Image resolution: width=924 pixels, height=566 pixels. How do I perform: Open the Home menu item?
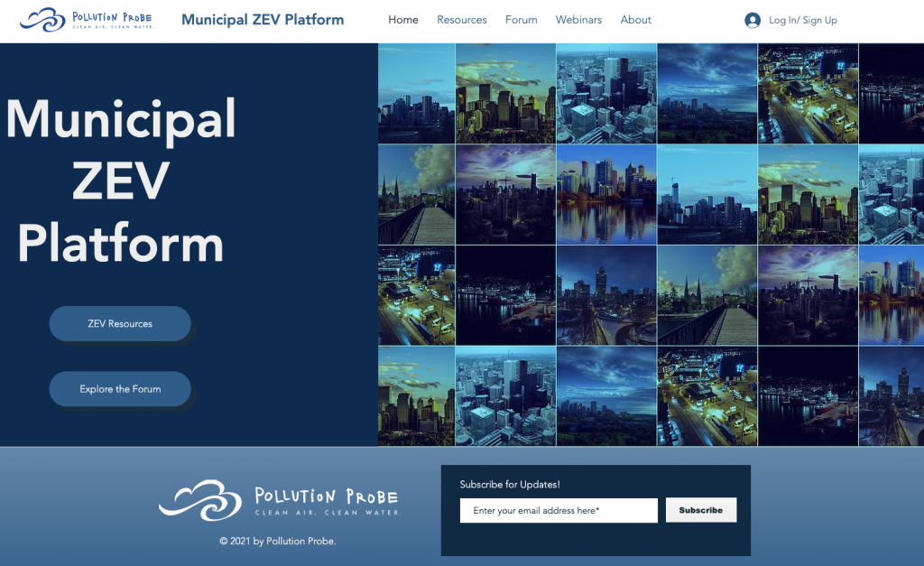point(403,20)
